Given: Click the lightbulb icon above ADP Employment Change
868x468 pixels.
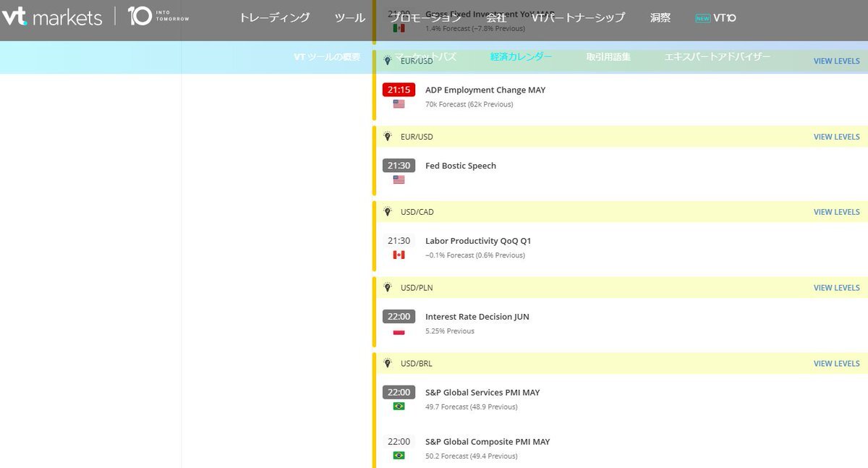Looking at the screenshot, I should (388, 61).
